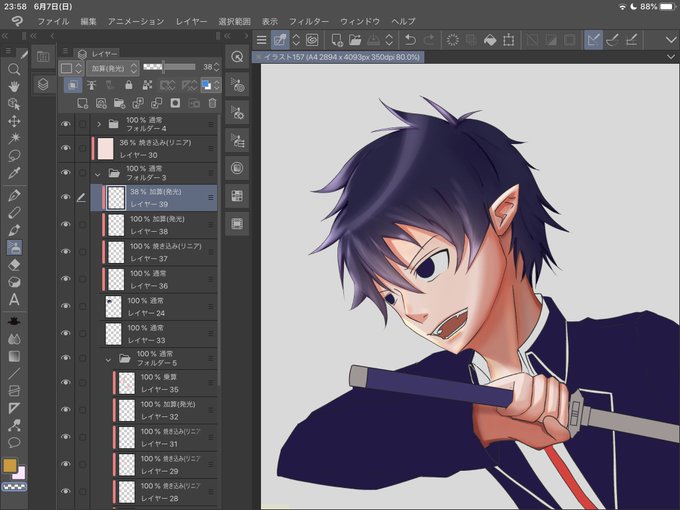Open the layer color swatch dropdown arrows
Screen dimensions: 680x510
point(216,85)
